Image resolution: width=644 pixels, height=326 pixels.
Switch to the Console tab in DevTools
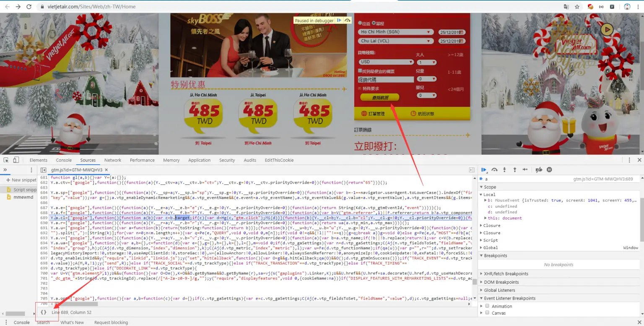[x=64, y=160]
